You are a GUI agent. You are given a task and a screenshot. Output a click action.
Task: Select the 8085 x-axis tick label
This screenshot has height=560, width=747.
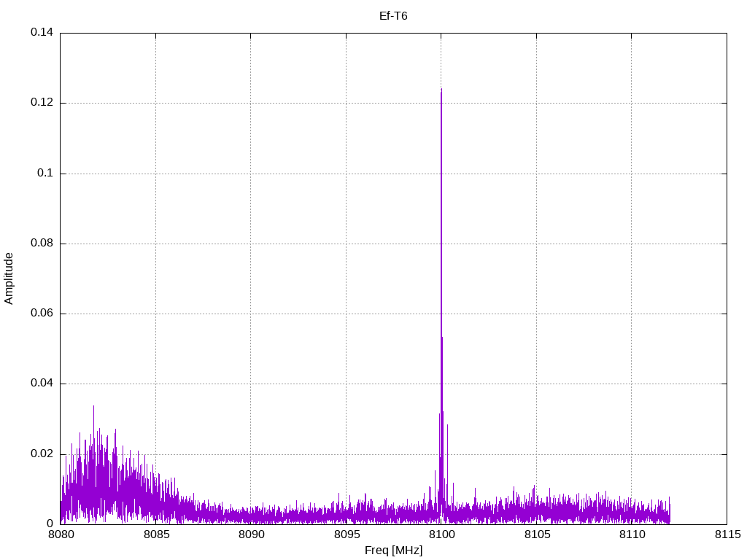pyautogui.click(x=155, y=535)
